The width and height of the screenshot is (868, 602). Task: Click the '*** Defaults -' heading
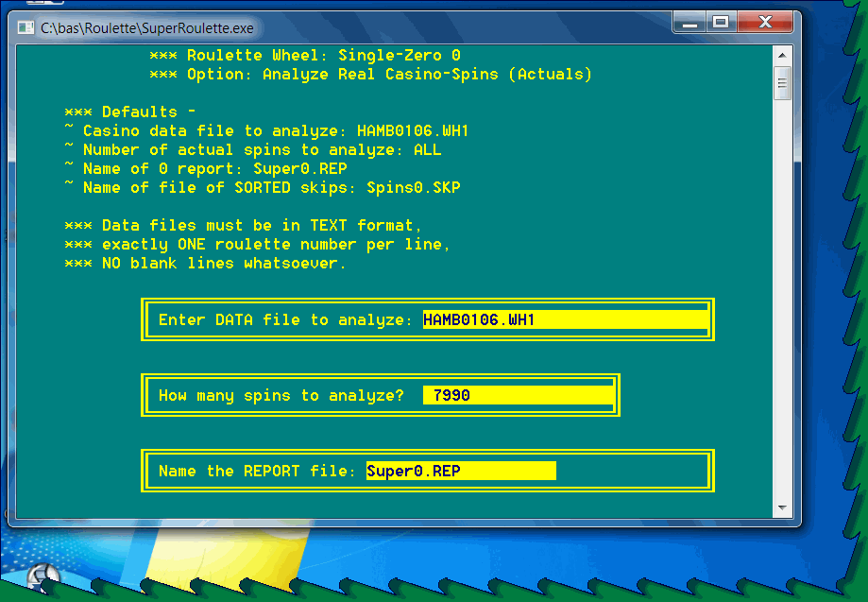tap(130, 112)
